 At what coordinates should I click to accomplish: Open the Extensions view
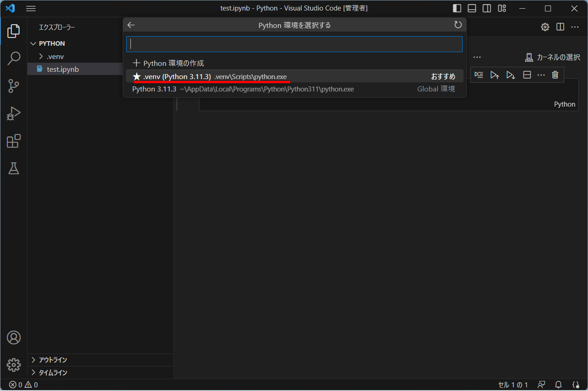click(13, 141)
